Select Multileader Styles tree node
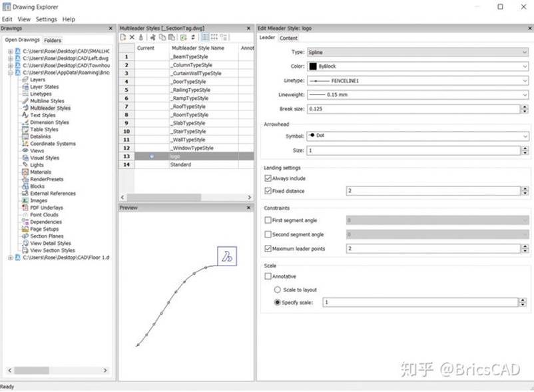The width and height of the screenshot is (534, 392). pos(51,108)
